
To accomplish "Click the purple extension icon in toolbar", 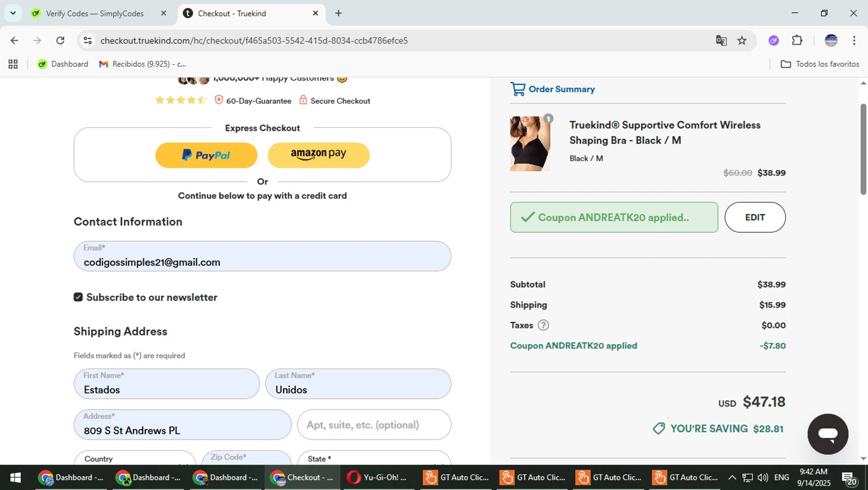I will [x=774, y=40].
